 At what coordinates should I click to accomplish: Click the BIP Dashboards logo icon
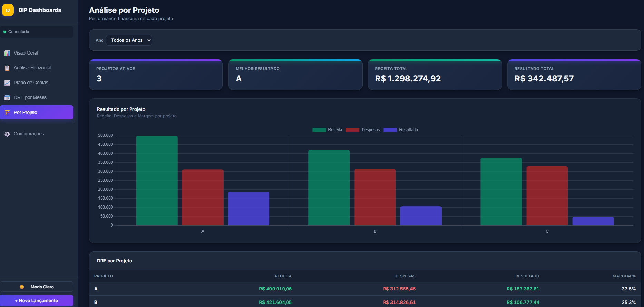(x=8, y=10)
